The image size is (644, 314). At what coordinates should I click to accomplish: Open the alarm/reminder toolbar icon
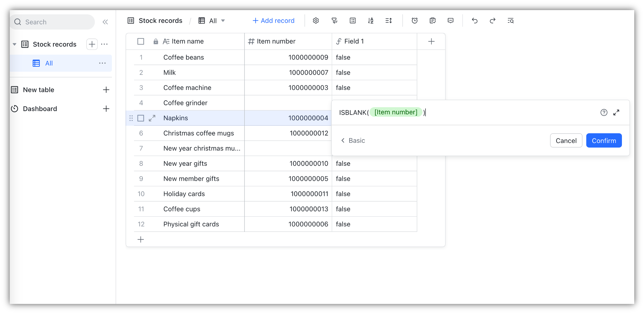click(414, 21)
